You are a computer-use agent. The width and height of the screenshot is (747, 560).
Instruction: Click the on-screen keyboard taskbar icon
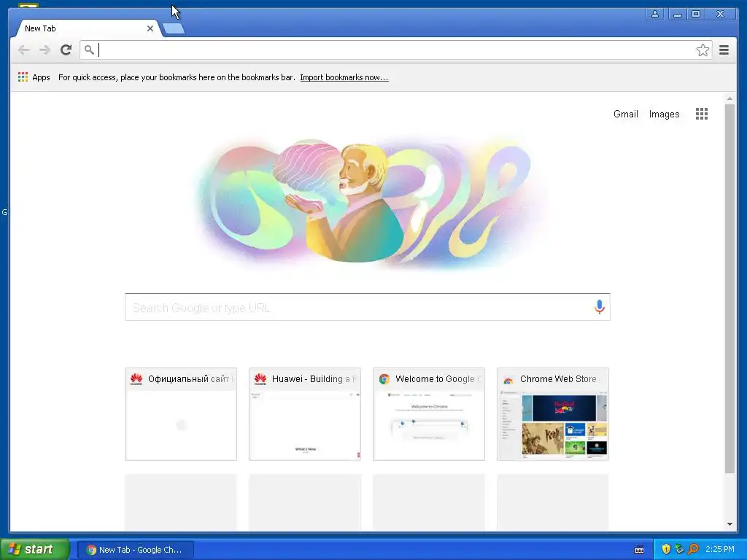click(639, 550)
